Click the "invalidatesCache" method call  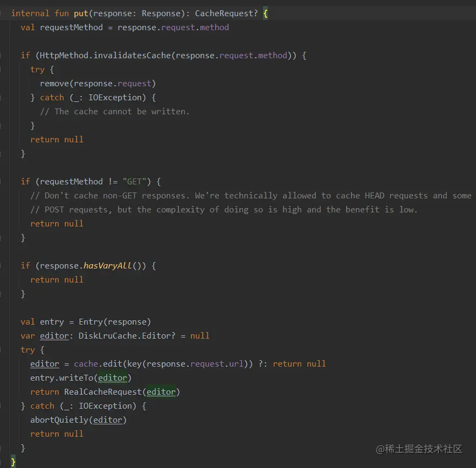click(x=132, y=56)
